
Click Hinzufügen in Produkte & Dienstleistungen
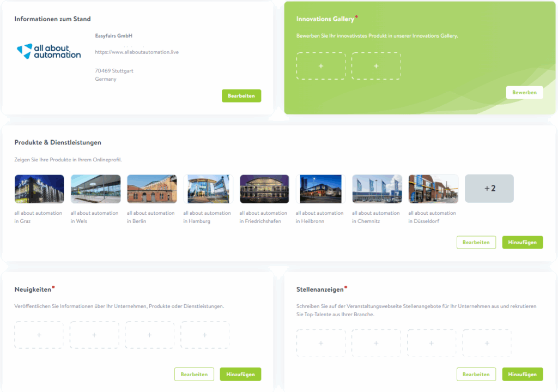pos(522,242)
